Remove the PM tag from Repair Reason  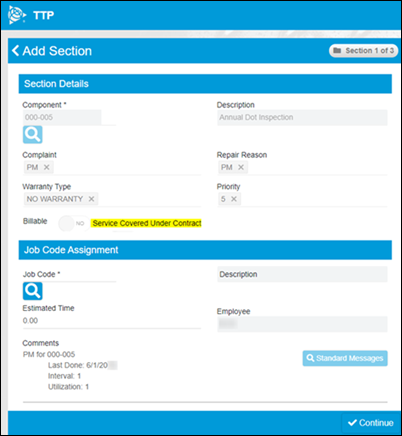click(241, 167)
